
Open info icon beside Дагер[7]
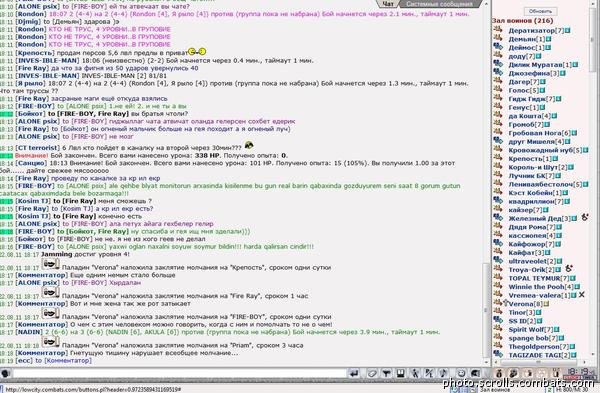[543, 82]
